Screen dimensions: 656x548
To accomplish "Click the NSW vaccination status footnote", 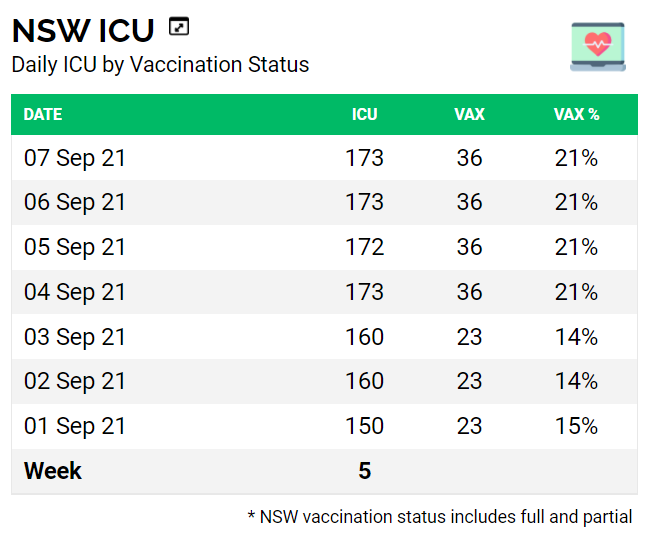I will (x=440, y=517).
